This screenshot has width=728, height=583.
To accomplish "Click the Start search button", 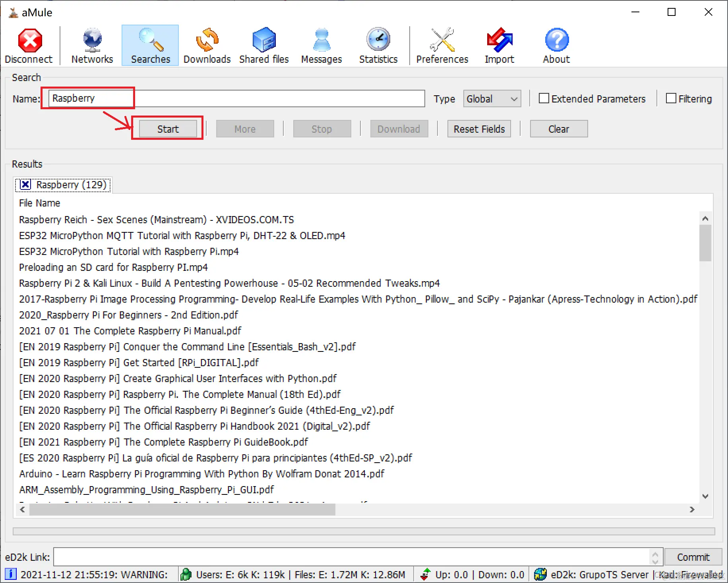I will click(168, 129).
